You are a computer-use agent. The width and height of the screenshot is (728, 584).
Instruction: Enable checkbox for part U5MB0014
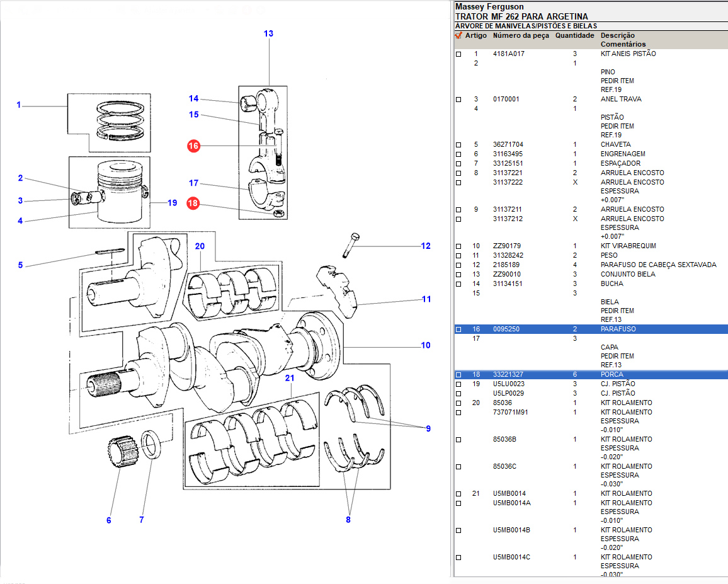pyautogui.click(x=458, y=494)
